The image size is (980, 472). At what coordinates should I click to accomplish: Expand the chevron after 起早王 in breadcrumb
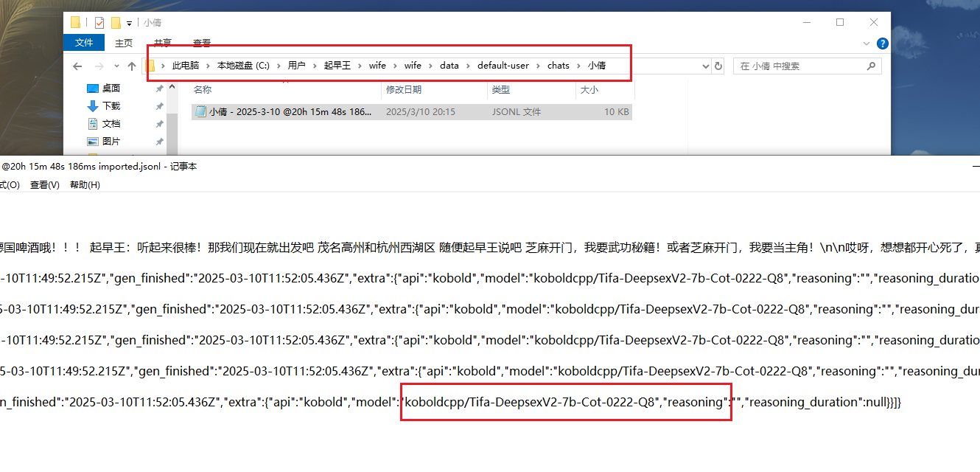pos(361,66)
